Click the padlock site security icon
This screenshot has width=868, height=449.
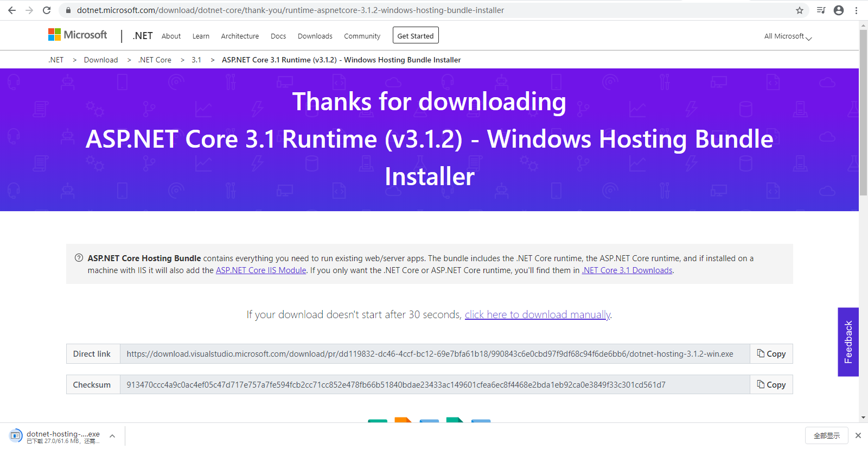[x=68, y=10]
